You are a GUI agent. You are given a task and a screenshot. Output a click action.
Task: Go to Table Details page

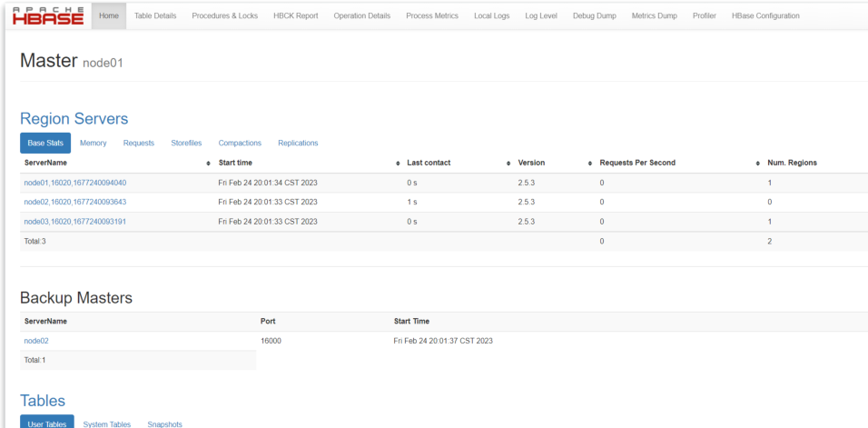155,16
